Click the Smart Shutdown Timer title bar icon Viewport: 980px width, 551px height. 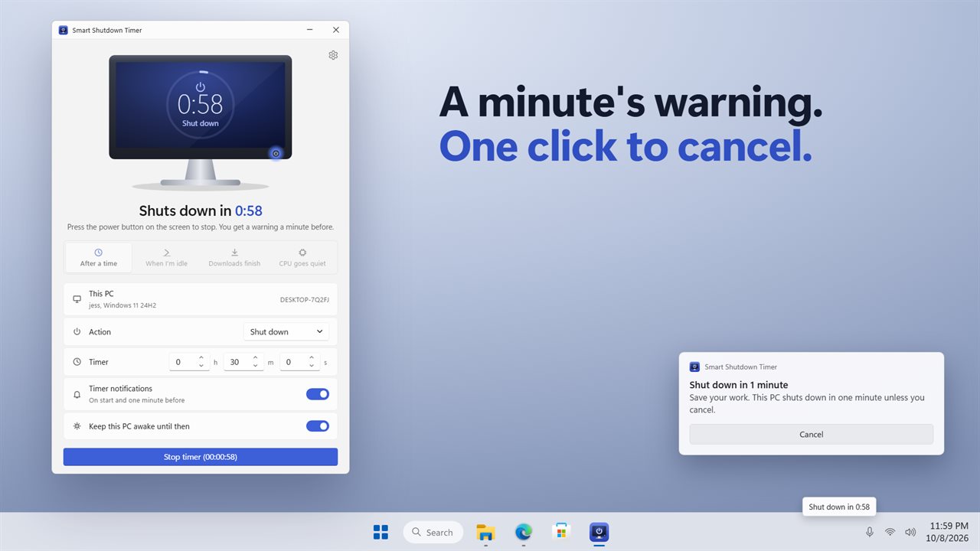point(64,30)
